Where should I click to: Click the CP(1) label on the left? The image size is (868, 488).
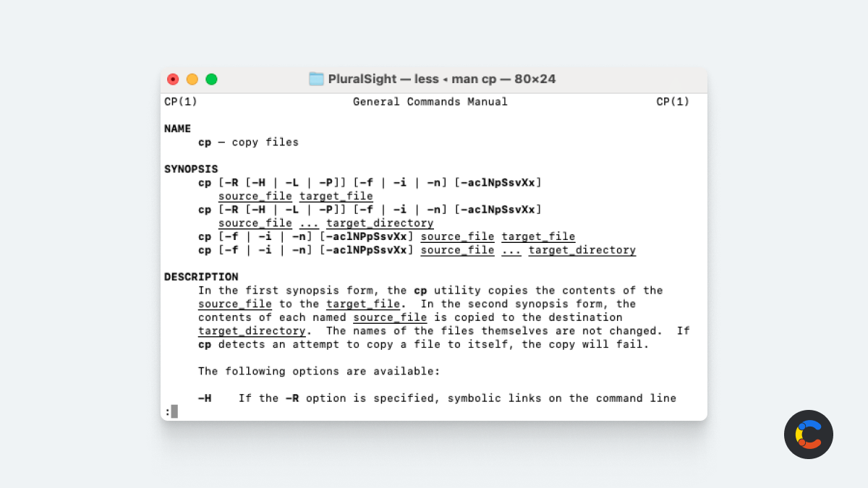click(x=180, y=101)
